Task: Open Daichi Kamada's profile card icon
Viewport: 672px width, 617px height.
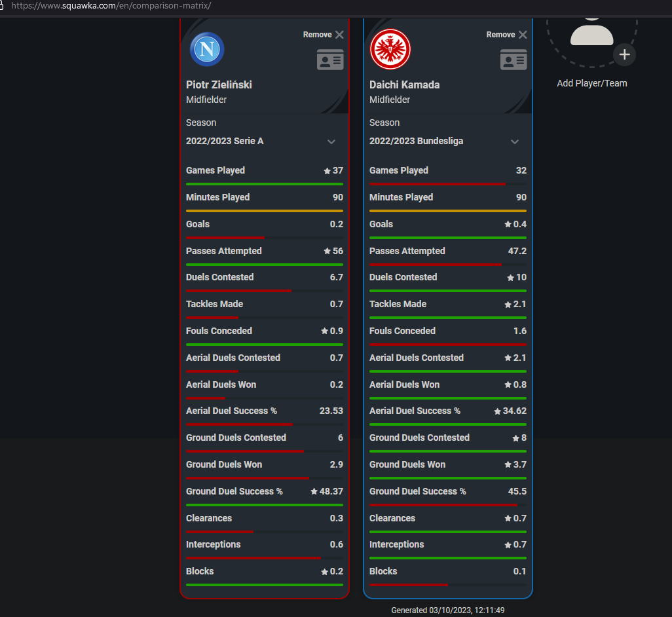Action: (x=513, y=59)
